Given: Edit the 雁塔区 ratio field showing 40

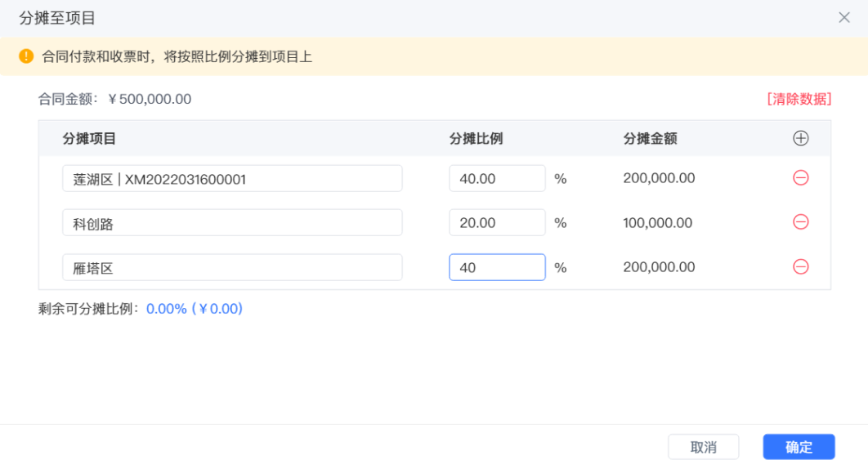Looking at the screenshot, I should [497, 267].
